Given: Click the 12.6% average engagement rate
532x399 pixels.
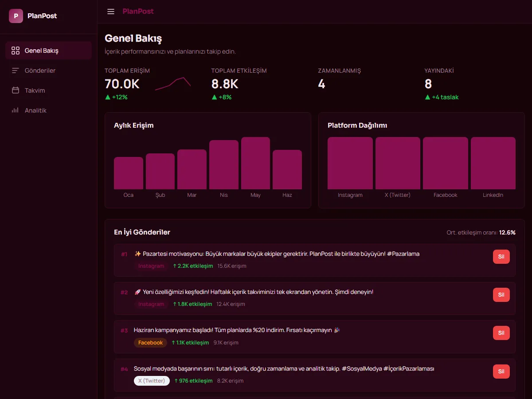Looking at the screenshot, I should [507, 232].
